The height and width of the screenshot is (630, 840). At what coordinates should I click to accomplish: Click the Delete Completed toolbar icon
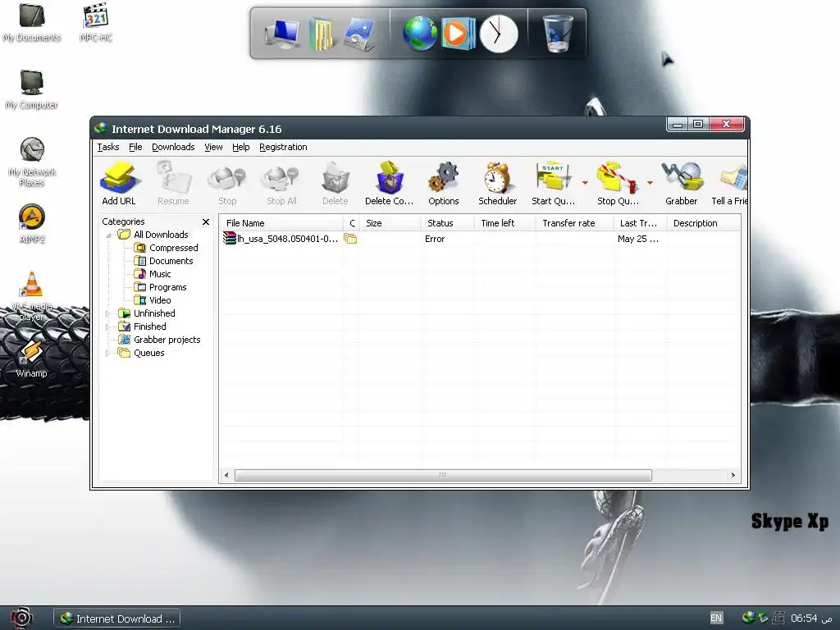click(390, 184)
